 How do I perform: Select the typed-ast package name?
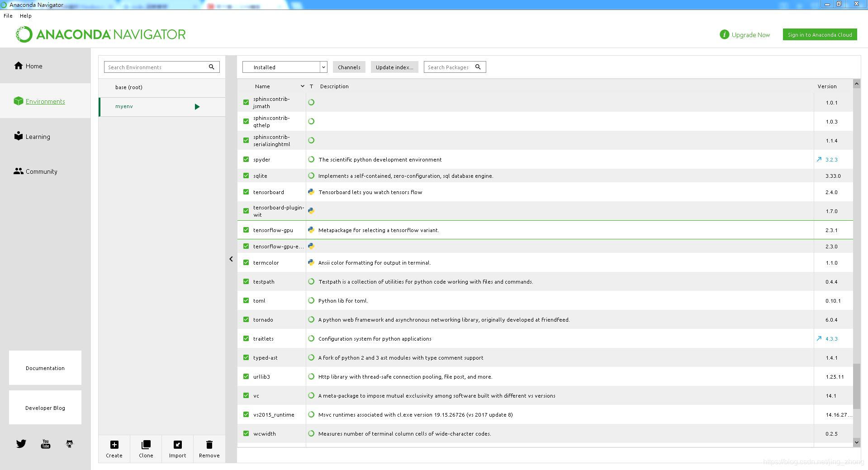(x=266, y=357)
